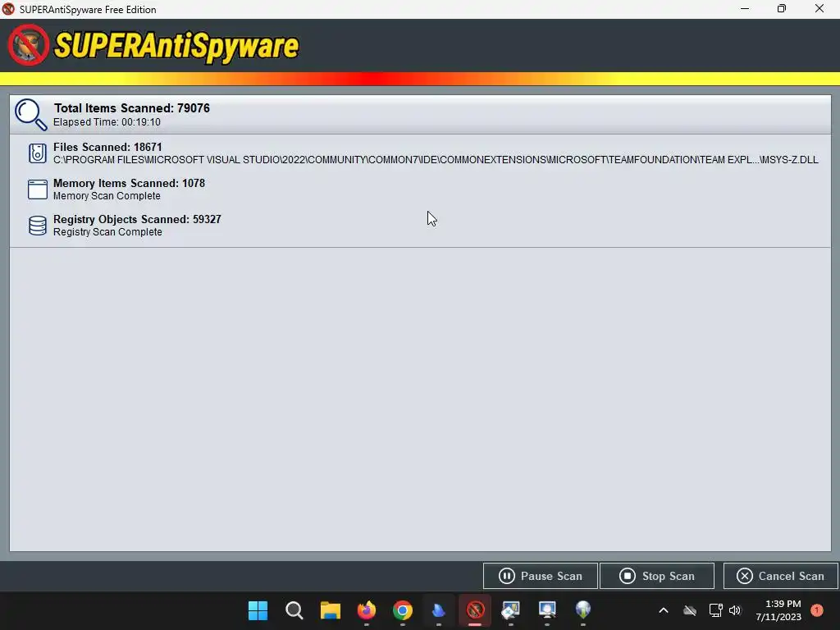The image size is (840, 630).
Task: Minimize the SUPERAntiSpyware window
Action: pos(745,8)
